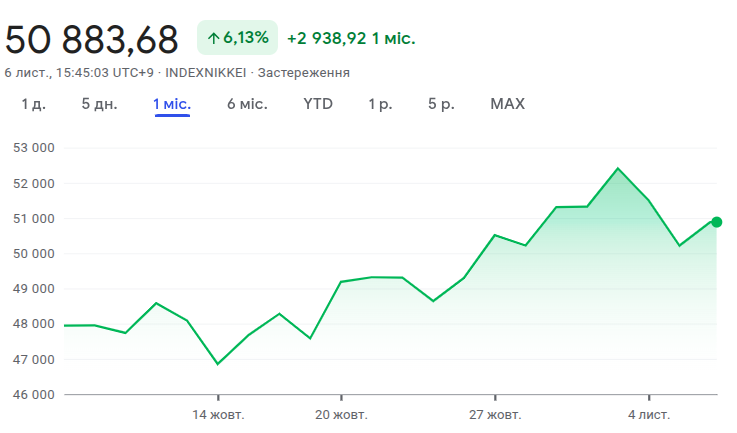The width and height of the screenshot is (737, 433).
Task: Click the 6,13% change badge
Action: 237,38
